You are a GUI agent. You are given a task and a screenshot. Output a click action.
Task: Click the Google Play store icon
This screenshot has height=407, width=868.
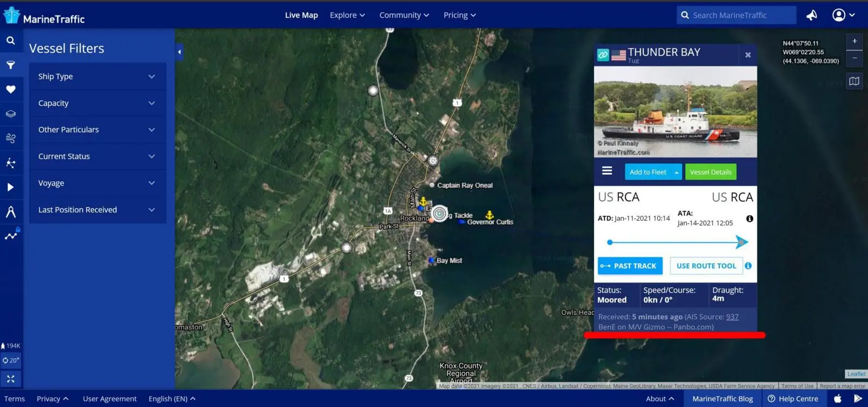(858, 399)
